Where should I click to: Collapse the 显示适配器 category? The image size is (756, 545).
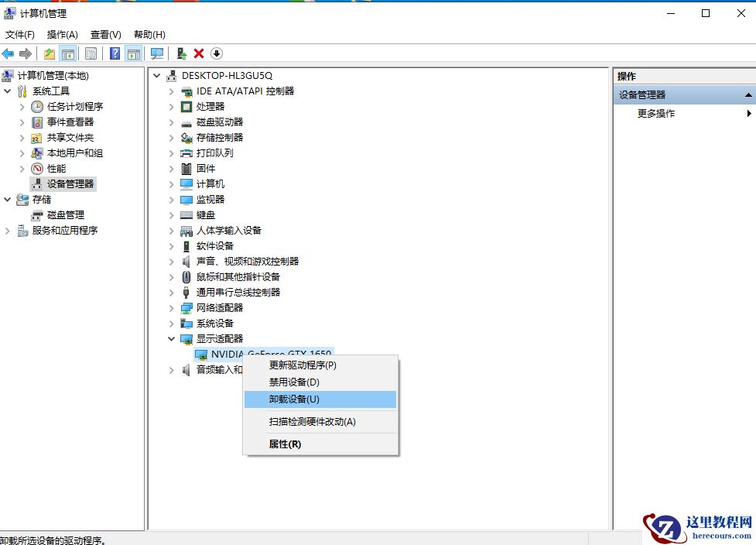[171, 338]
